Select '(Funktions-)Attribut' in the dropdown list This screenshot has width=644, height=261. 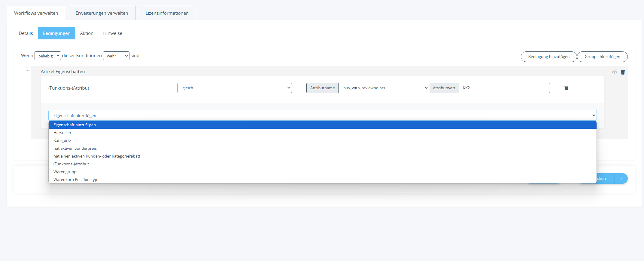[x=323, y=164]
